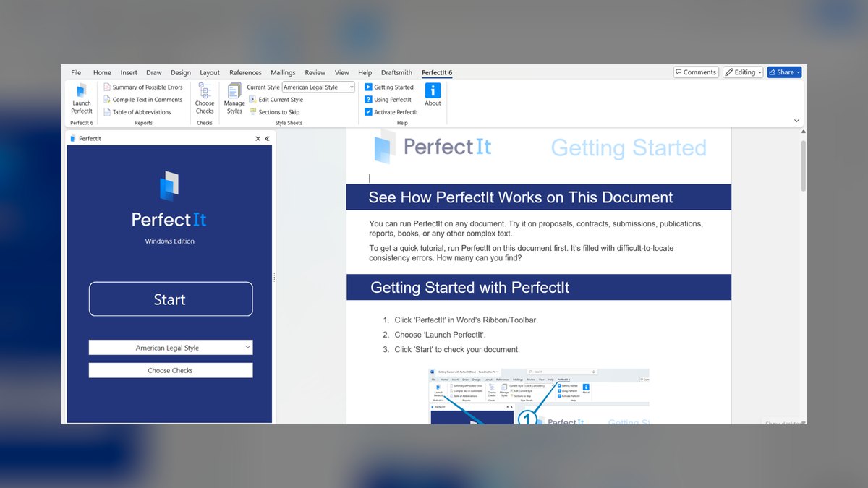The image size is (868, 488).
Task: Click the Start button in panel
Action: (171, 299)
